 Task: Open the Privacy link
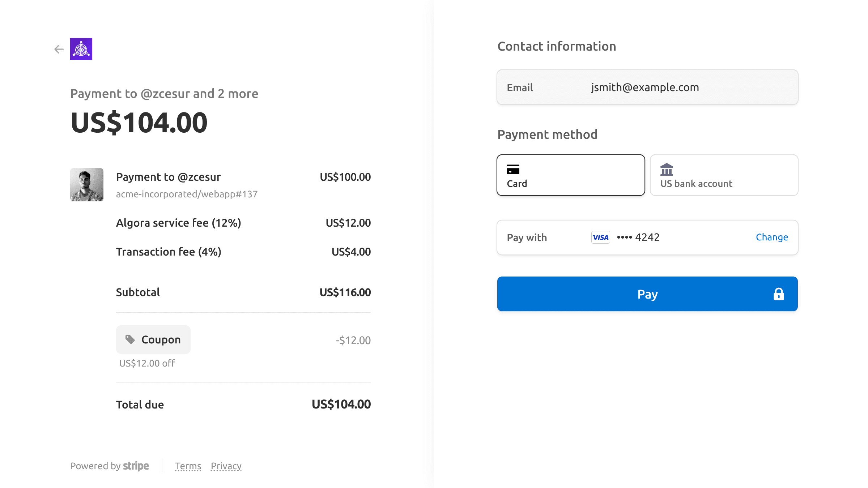pyautogui.click(x=226, y=466)
